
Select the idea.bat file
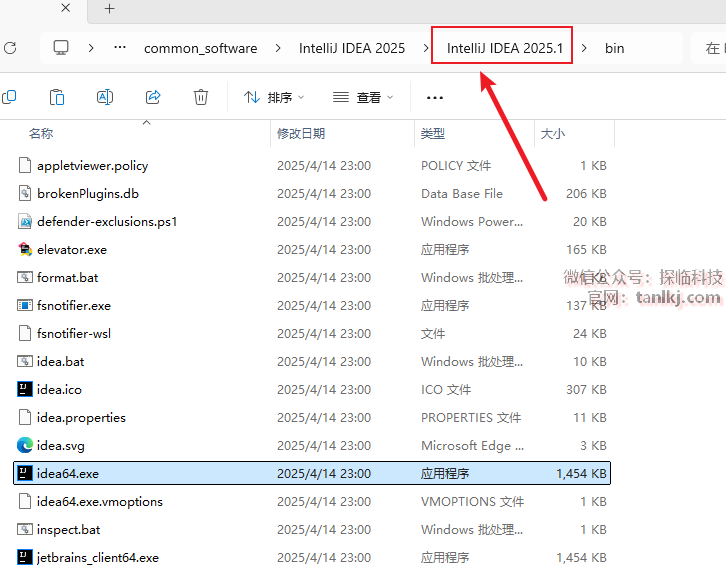coord(60,361)
